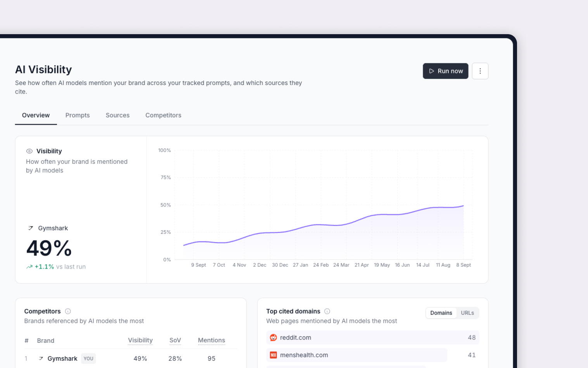Toggle to the URLs view
588x368 pixels.
click(467, 313)
